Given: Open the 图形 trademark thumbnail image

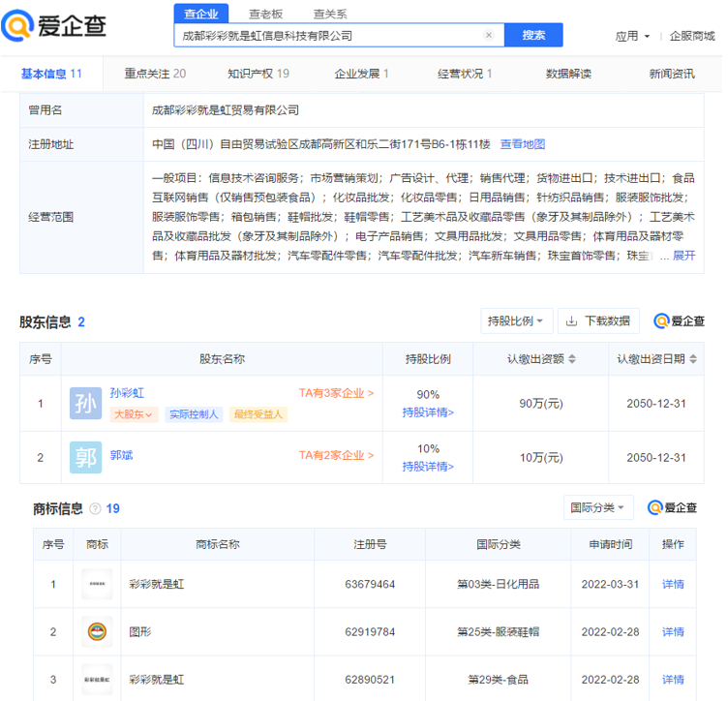Looking at the screenshot, I should pyautogui.click(x=97, y=631).
